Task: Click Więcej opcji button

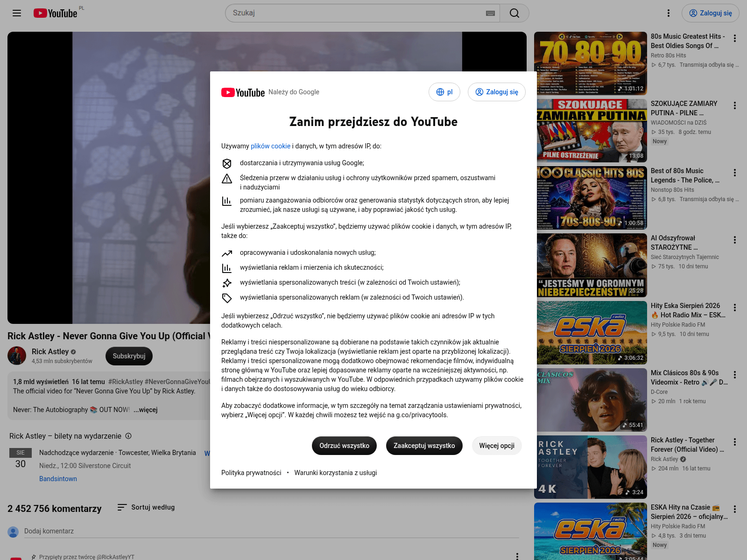Action: tap(497, 446)
